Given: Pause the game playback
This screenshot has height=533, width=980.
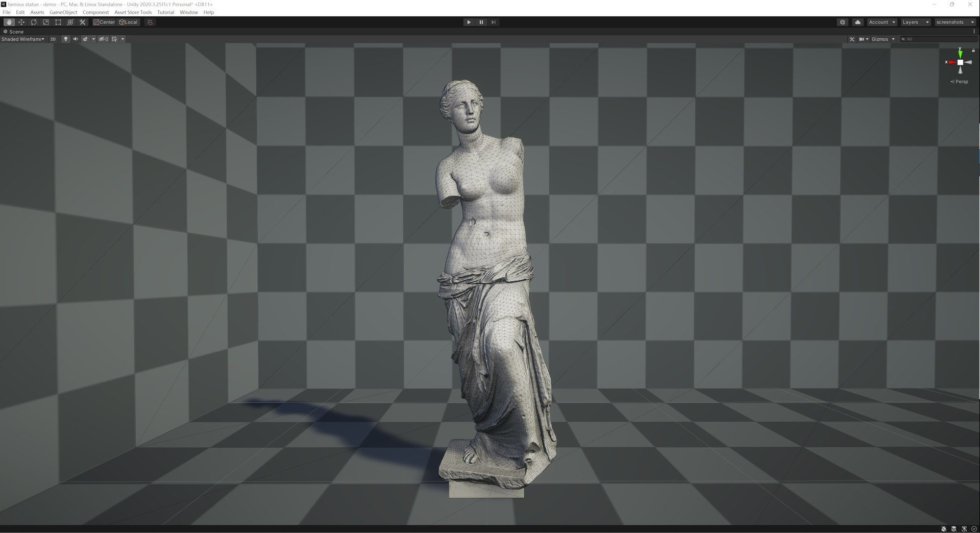Looking at the screenshot, I should click(x=481, y=22).
